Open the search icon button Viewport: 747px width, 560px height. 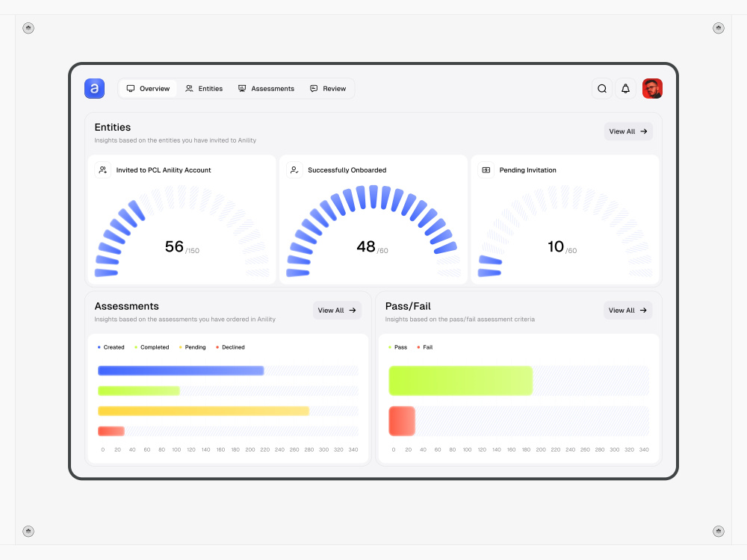602,89
